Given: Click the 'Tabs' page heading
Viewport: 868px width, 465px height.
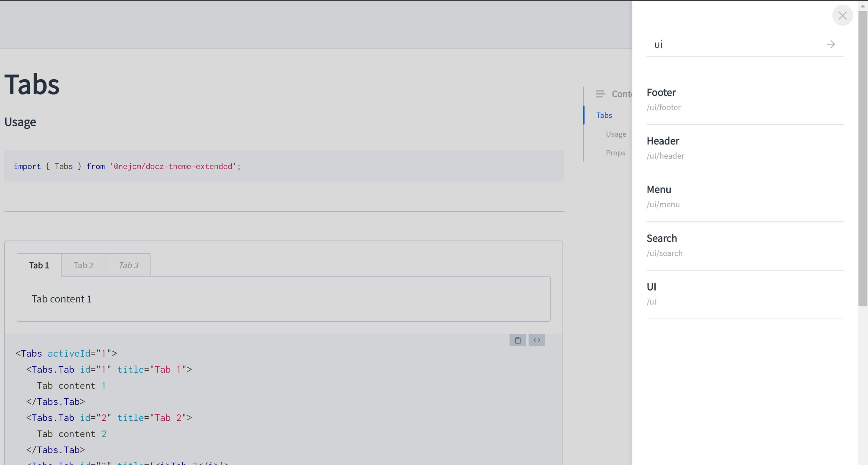Looking at the screenshot, I should click(32, 84).
